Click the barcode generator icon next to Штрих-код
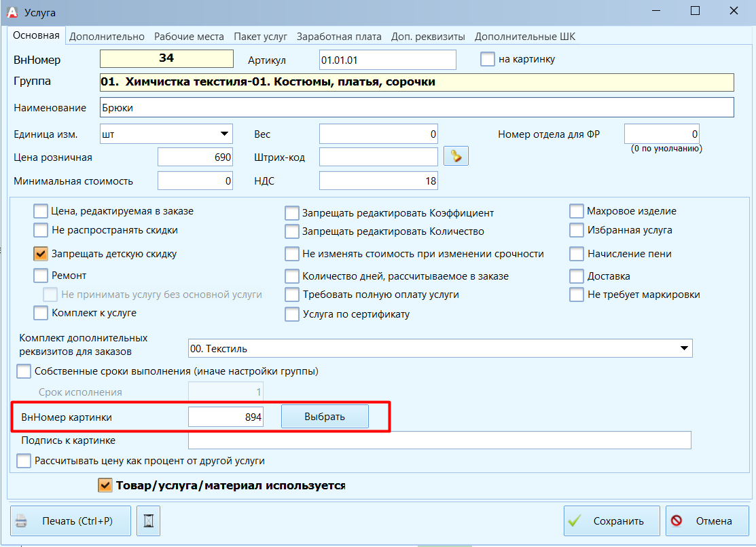The height and width of the screenshot is (547, 756). tap(456, 156)
